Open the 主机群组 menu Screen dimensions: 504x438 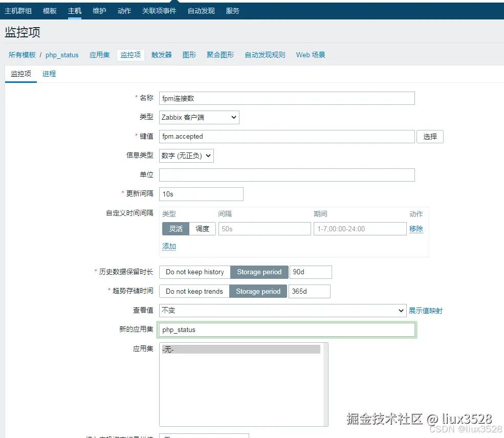[18, 11]
